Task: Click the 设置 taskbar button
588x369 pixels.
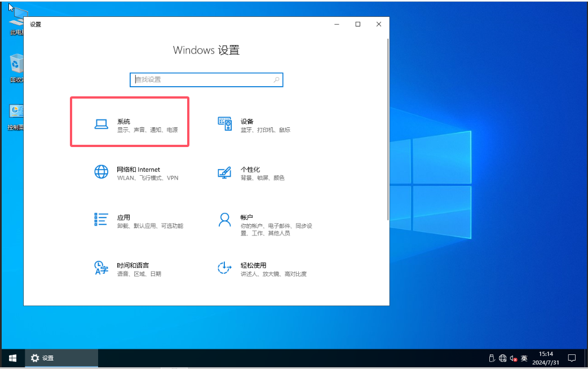Action: coord(61,358)
